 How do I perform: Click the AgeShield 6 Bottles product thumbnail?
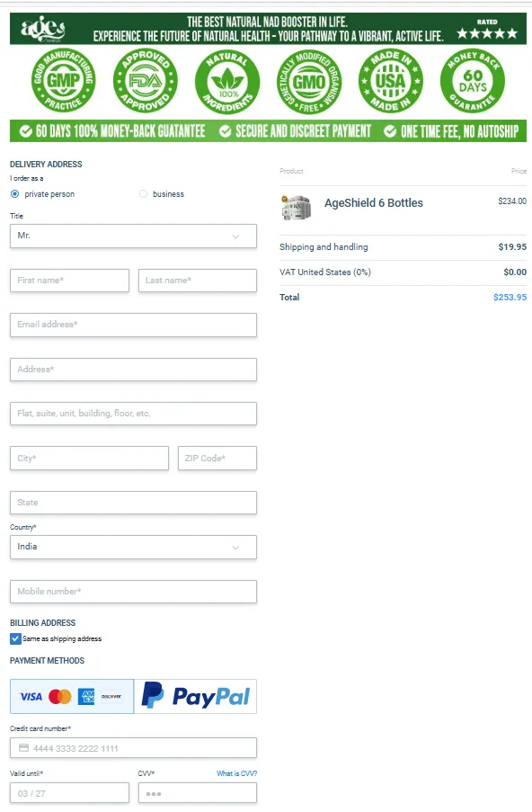(296, 208)
